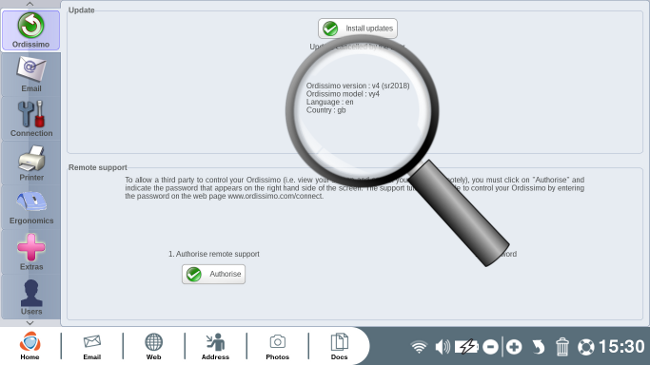Click the undo back arrow icon
The width and height of the screenshot is (650, 365).
pyautogui.click(x=538, y=347)
